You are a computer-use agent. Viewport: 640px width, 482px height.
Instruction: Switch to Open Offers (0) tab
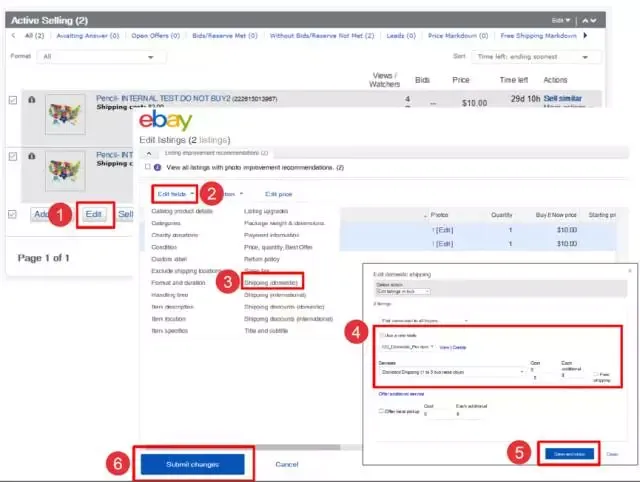156,36
